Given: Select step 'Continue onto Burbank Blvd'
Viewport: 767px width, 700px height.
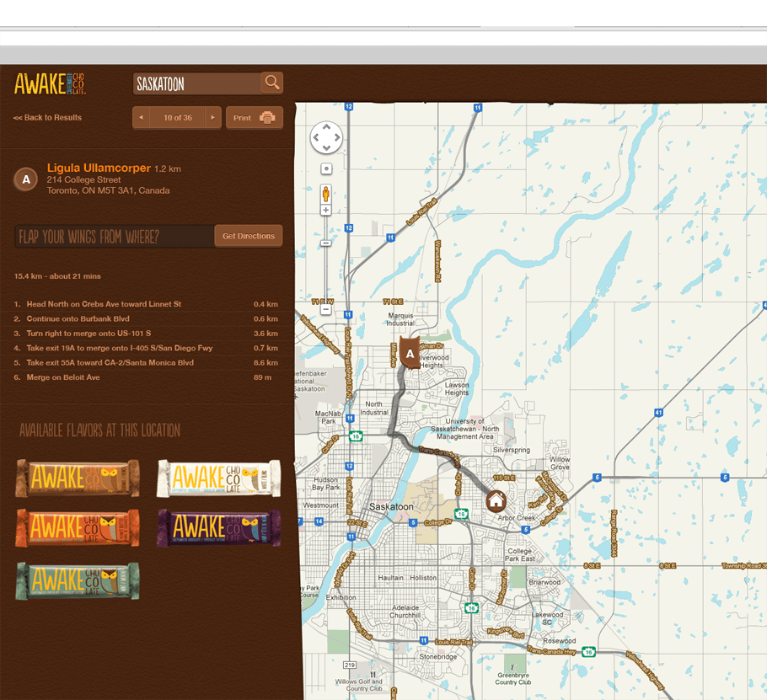Looking at the screenshot, I should [x=146, y=318].
